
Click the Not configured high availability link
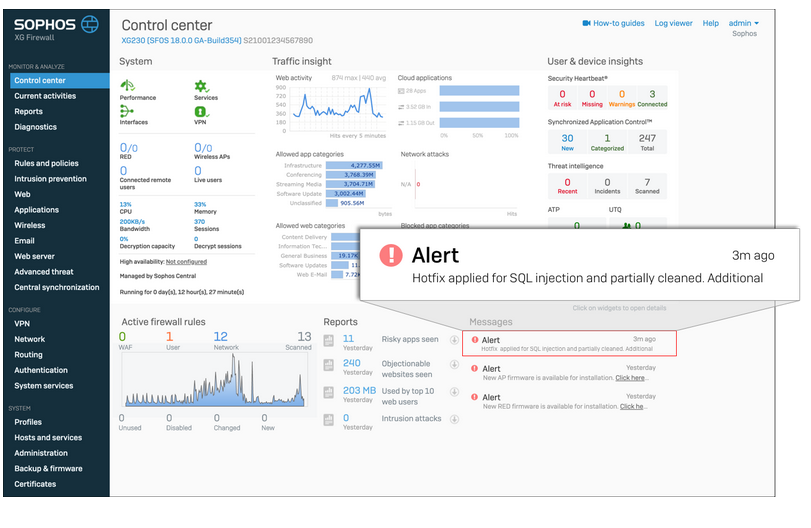pyautogui.click(x=186, y=262)
